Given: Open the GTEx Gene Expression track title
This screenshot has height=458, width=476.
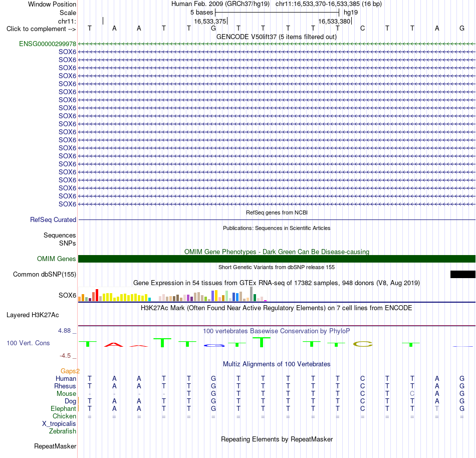Looking at the screenshot, I should pyautogui.click(x=277, y=283).
